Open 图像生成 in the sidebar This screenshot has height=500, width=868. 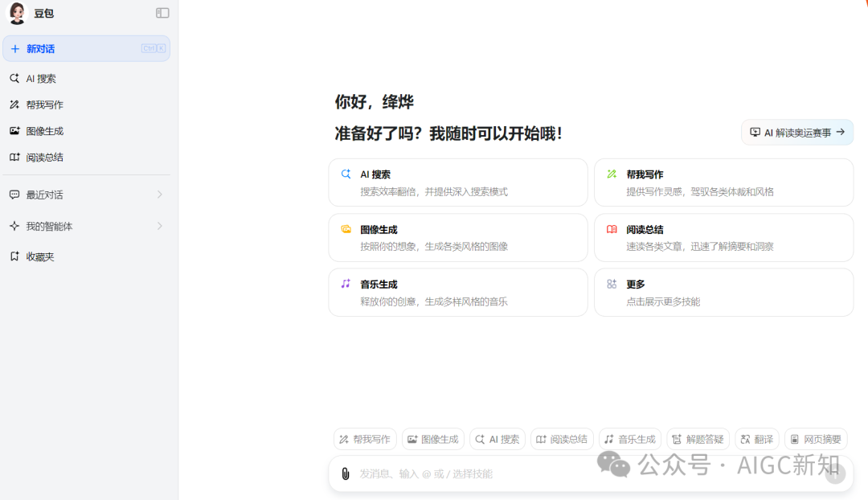[x=86, y=131]
